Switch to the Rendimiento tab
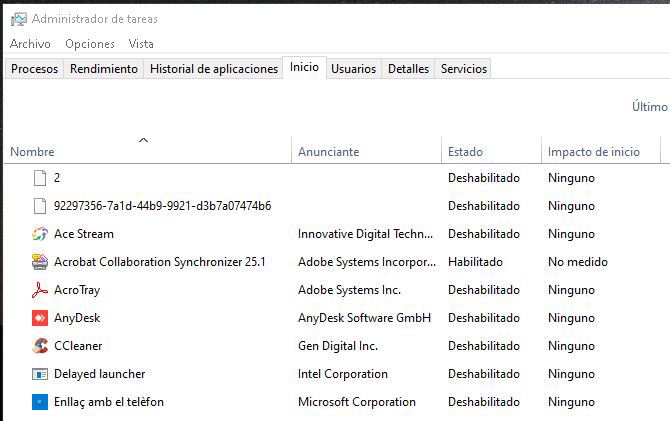 [104, 69]
